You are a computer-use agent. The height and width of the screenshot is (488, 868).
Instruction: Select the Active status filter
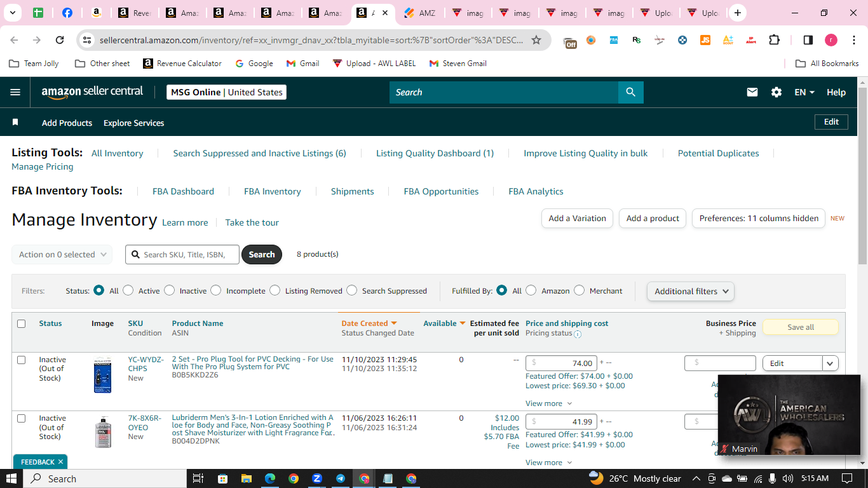128,290
